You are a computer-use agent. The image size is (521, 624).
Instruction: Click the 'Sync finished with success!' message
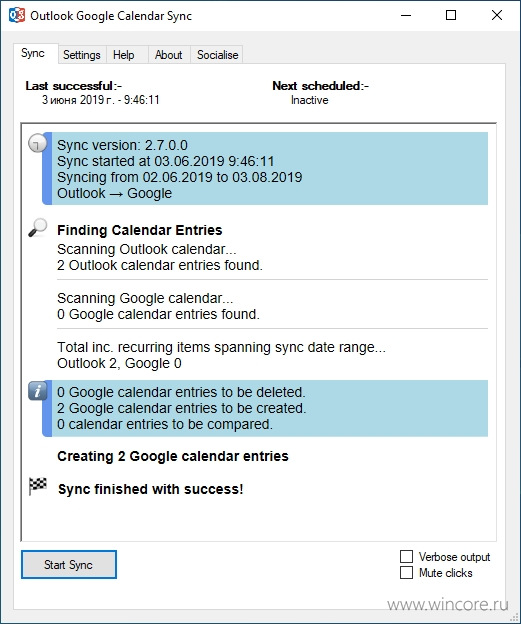[x=150, y=489]
